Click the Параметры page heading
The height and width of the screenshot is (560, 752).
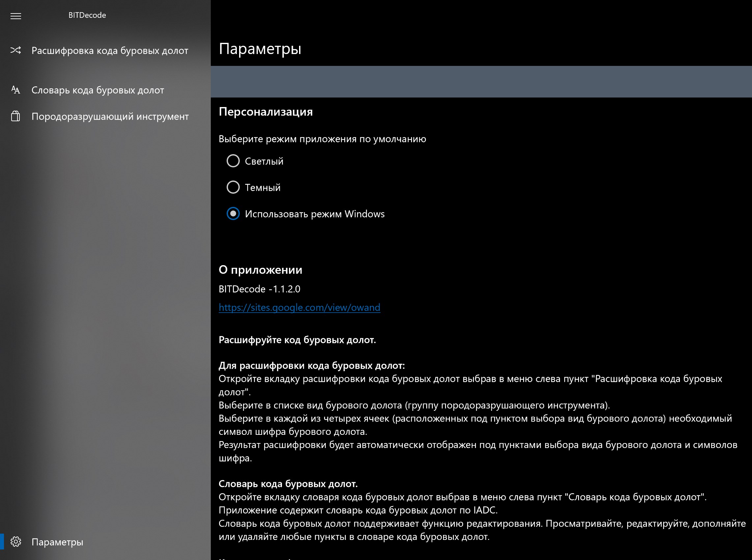click(x=260, y=49)
